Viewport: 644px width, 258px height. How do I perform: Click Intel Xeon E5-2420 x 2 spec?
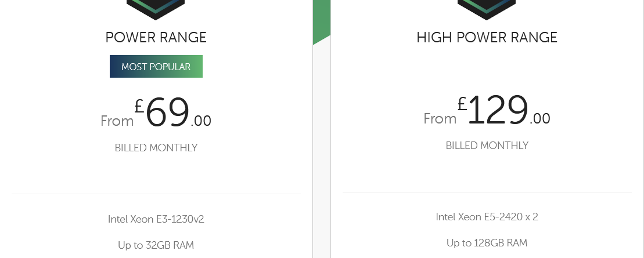pyautogui.click(x=487, y=217)
